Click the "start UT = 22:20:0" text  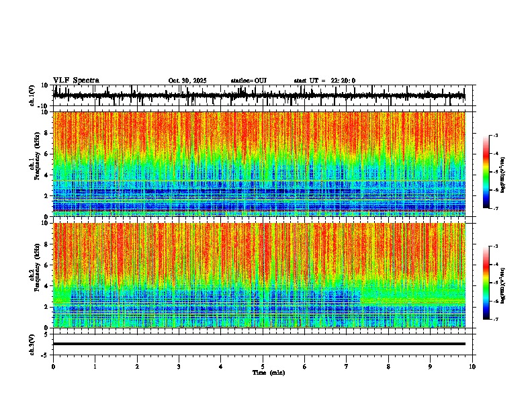[x=324, y=81]
